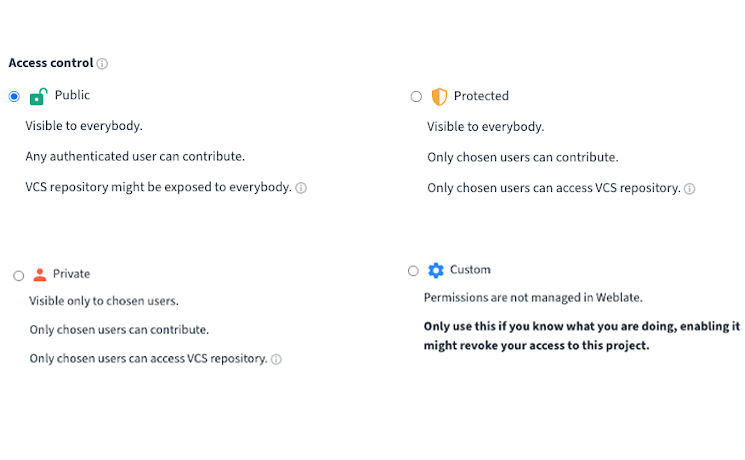
Task: Show info for VCS repository exposed to everybody
Action: [301, 188]
